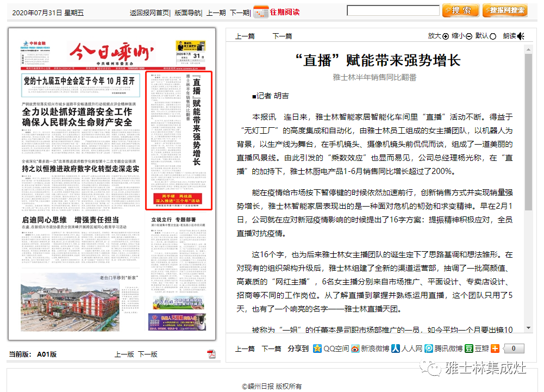Click the article scrollbar down arrow
This screenshot has width=544, height=392.
528,328
